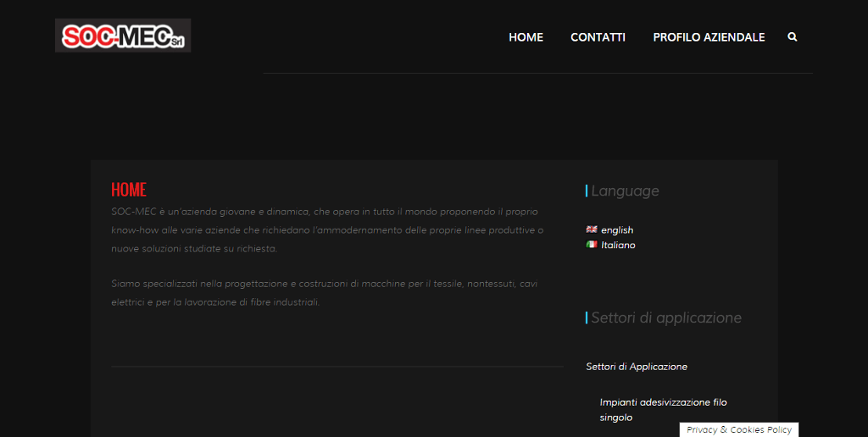The height and width of the screenshot is (437, 868).
Task: Open the CONTATTI menu item
Action: click(598, 37)
